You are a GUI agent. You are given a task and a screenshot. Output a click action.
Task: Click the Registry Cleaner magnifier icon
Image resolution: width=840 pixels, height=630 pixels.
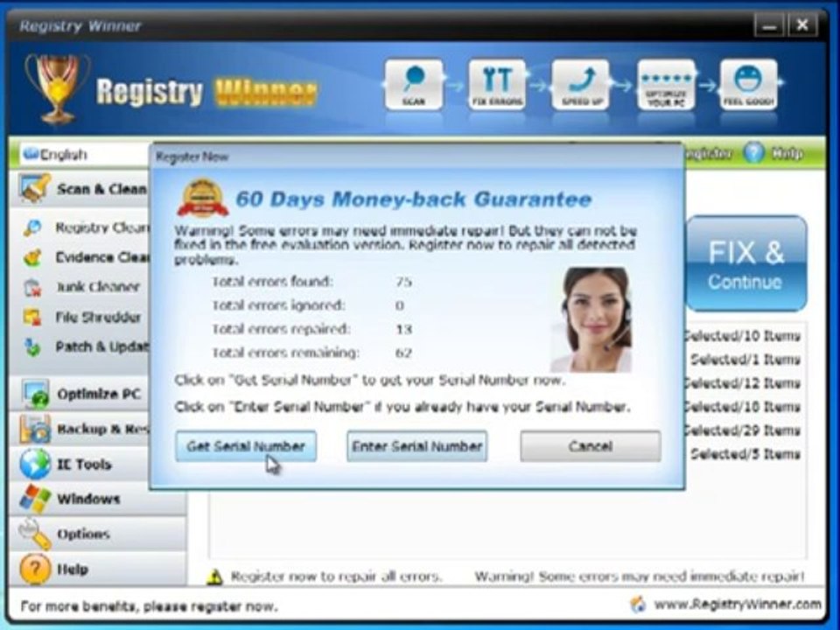[x=32, y=227]
